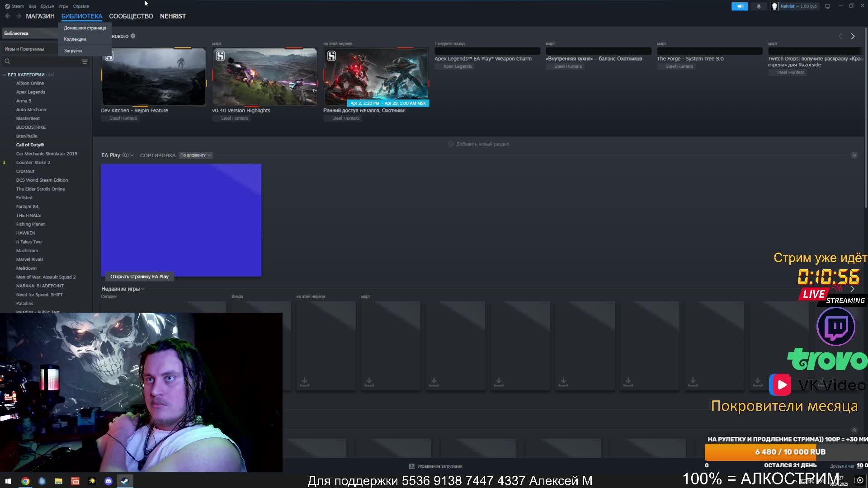The height and width of the screenshot is (488, 868).
Task: Collapse the БЕЗ КАТЕГОРИИ category
Action: coord(5,75)
